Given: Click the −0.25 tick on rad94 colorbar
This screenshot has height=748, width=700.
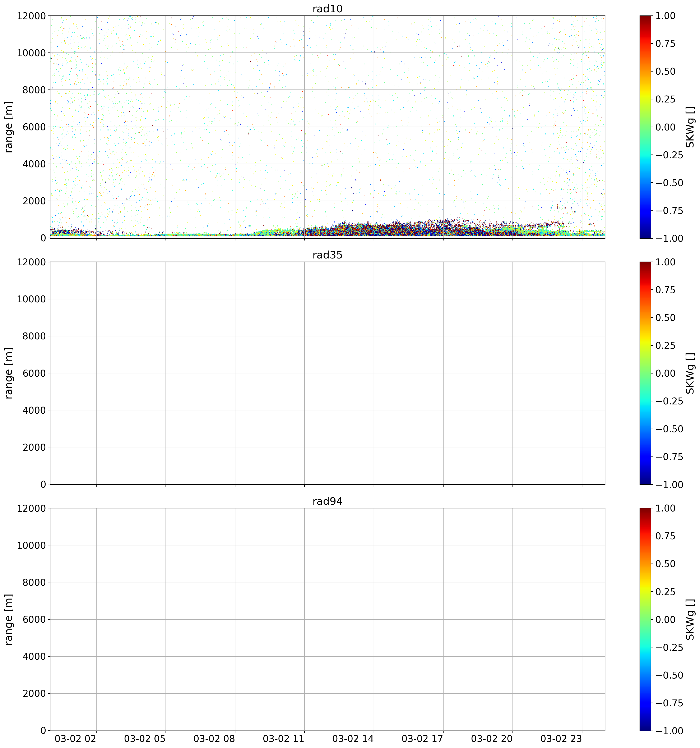Looking at the screenshot, I should 669,648.
